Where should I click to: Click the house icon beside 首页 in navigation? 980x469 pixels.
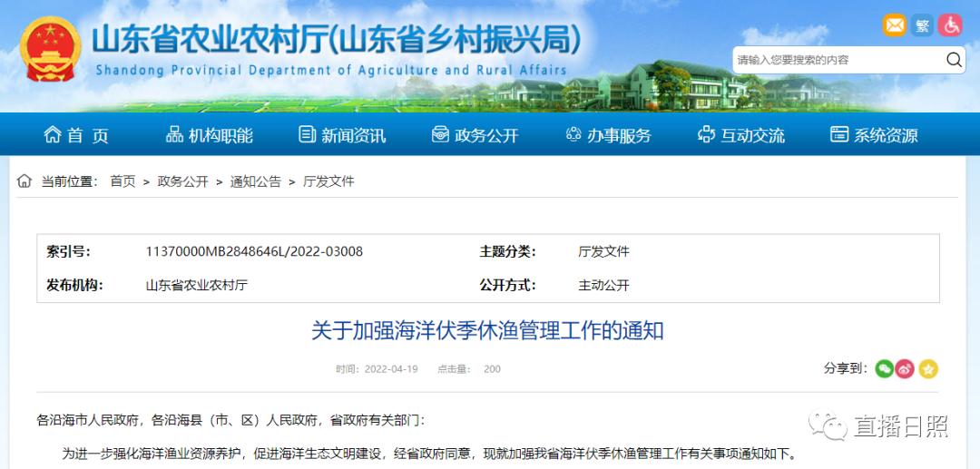tap(53, 134)
